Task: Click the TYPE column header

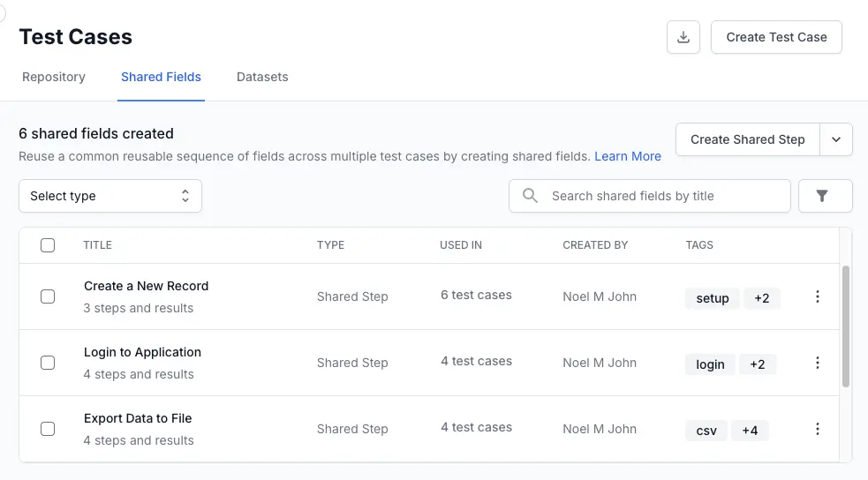Action: 330,245
